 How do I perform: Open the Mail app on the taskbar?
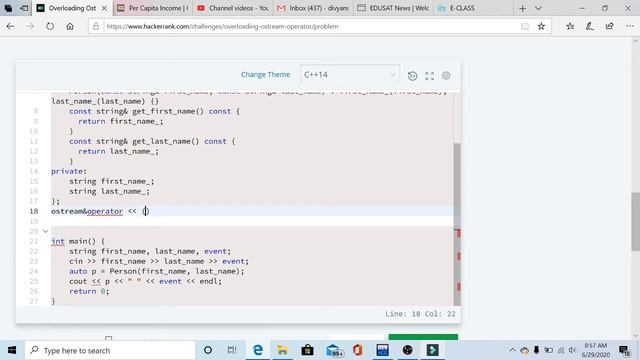(x=334, y=350)
